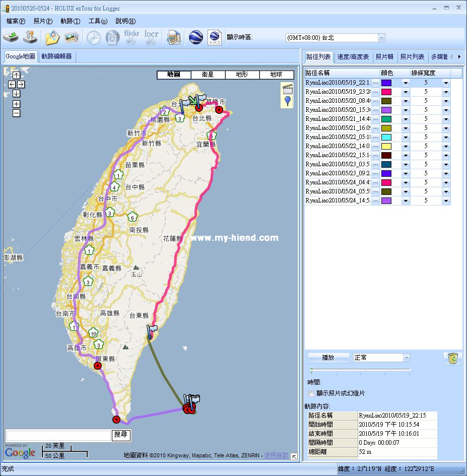Open the 說明(H) menu
Image resolution: width=467 pixels, height=476 pixels.
click(x=125, y=21)
